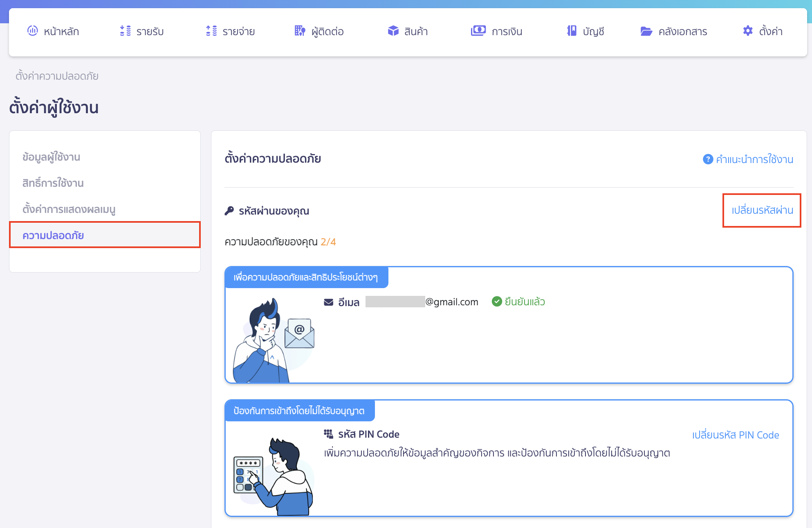Click the green ยืนยันแล้ว verified checkmark
The height and width of the screenshot is (528, 812).
pos(496,302)
